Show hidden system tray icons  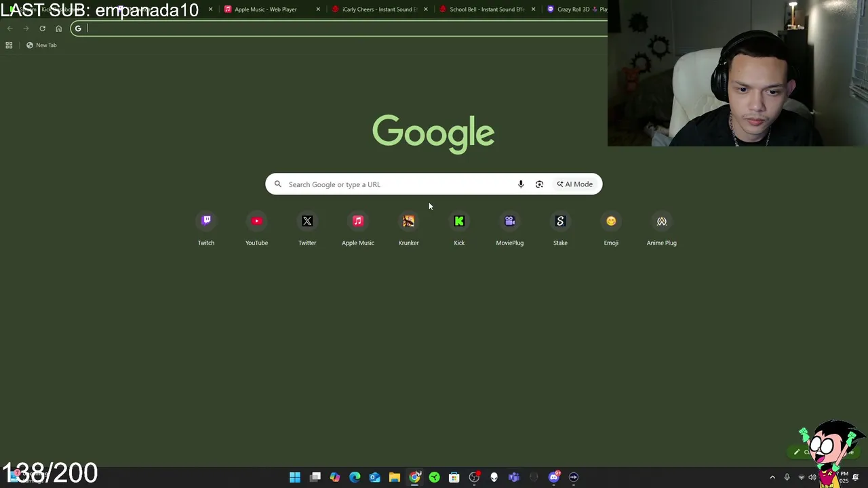pyautogui.click(x=772, y=477)
